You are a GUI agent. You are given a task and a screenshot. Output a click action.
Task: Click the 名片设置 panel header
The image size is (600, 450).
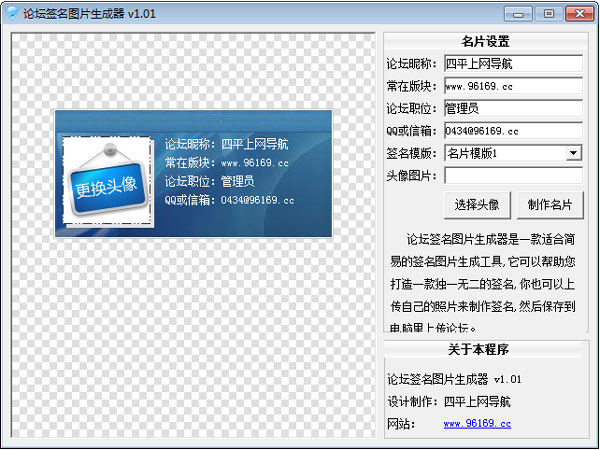coord(486,41)
